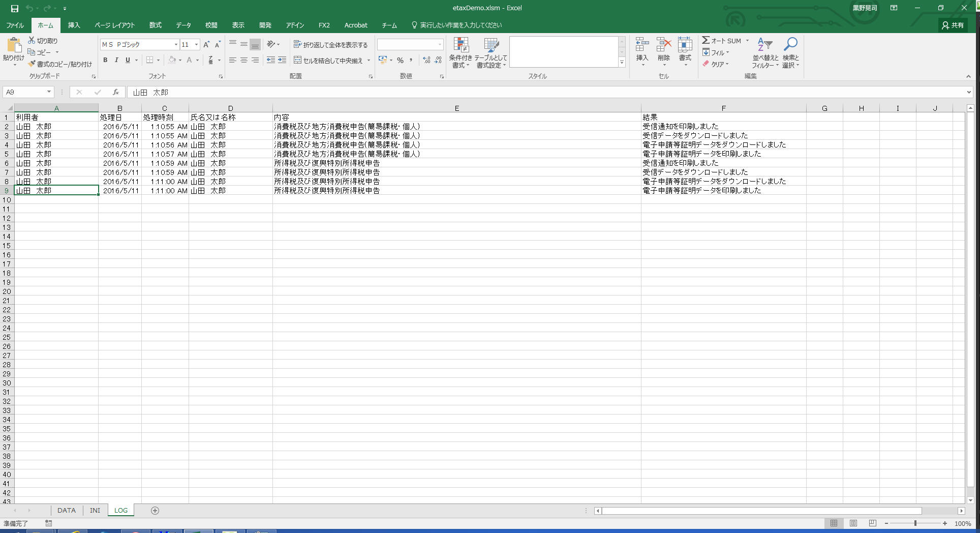The height and width of the screenshot is (533, 980).
Task: Switch to the DATA sheet tab
Action: point(66,510)
